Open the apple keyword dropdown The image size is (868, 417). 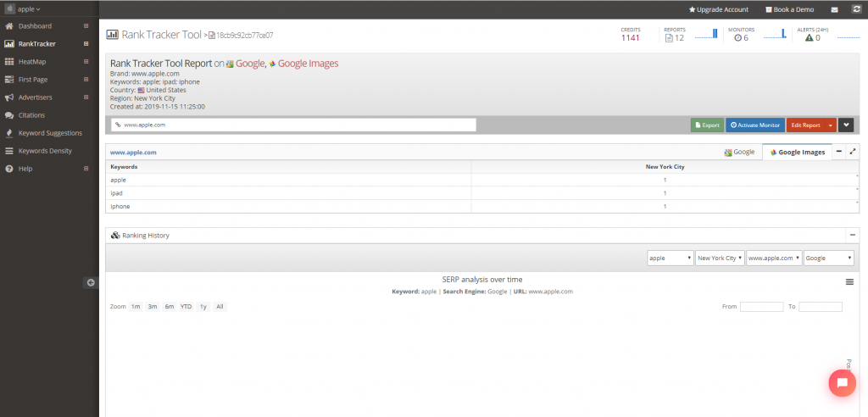(670, 258)
